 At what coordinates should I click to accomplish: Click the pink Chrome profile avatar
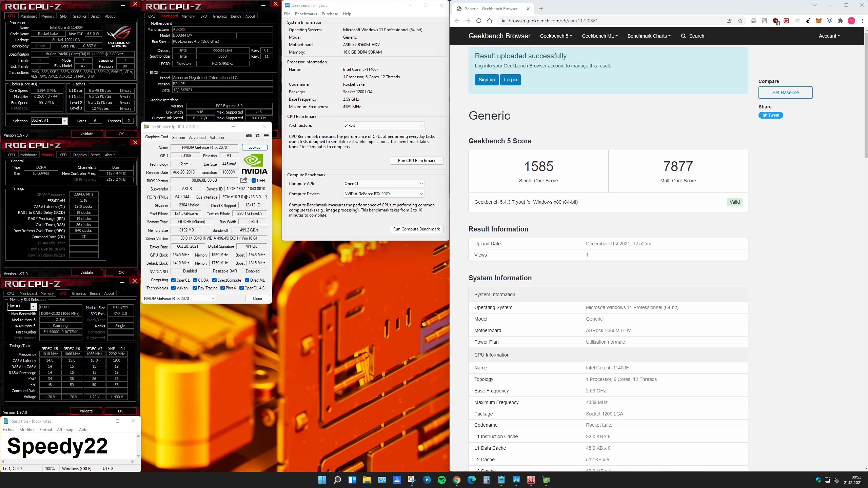tap(851, 21)
